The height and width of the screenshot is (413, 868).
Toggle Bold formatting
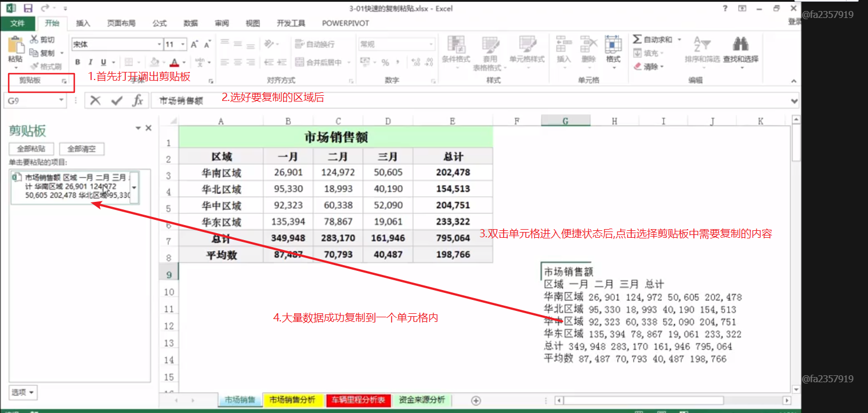tap(78, 63)
